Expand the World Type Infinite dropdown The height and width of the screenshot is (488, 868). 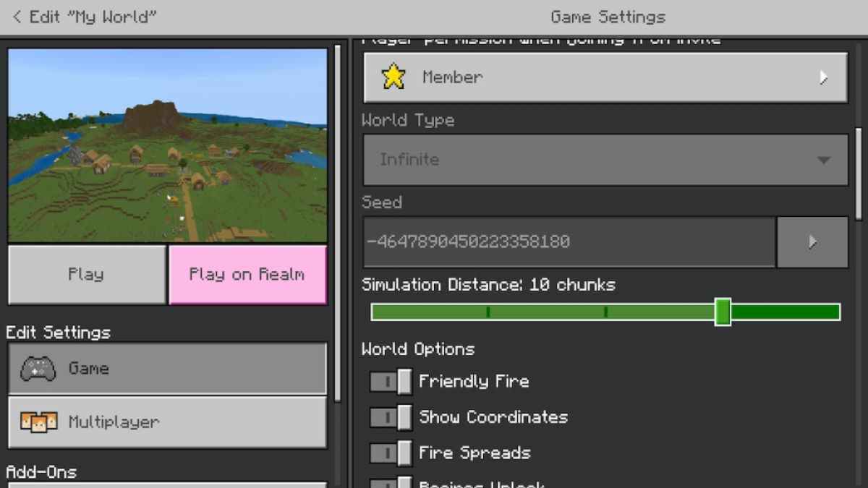coord(605,160)
